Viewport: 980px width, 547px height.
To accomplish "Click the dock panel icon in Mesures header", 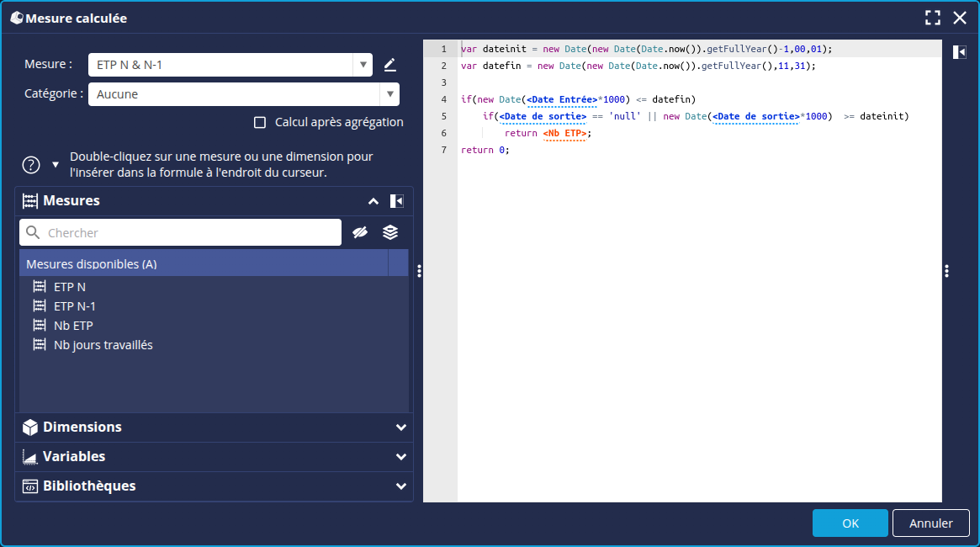I will pos(397,201).
